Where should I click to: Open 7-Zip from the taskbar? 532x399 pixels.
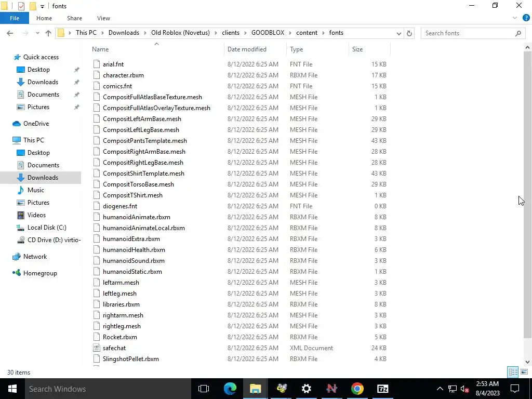pyautogui.click(x=383, y=389)
